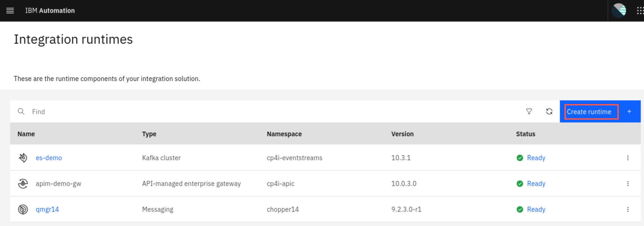This screenshot has height=226, width=644.
Task: Sort by the Name column header
Action: [26, 134]
